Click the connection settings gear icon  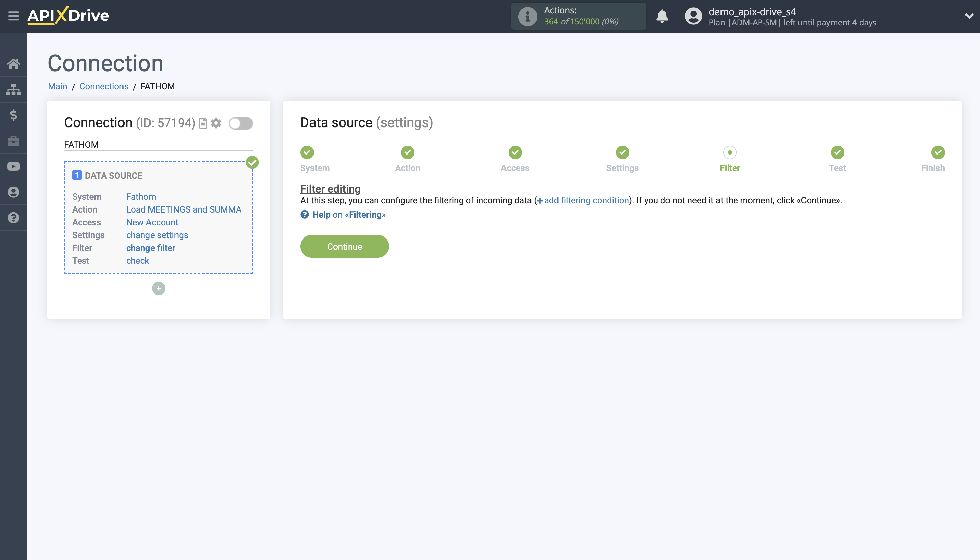[x=217, y=123]
